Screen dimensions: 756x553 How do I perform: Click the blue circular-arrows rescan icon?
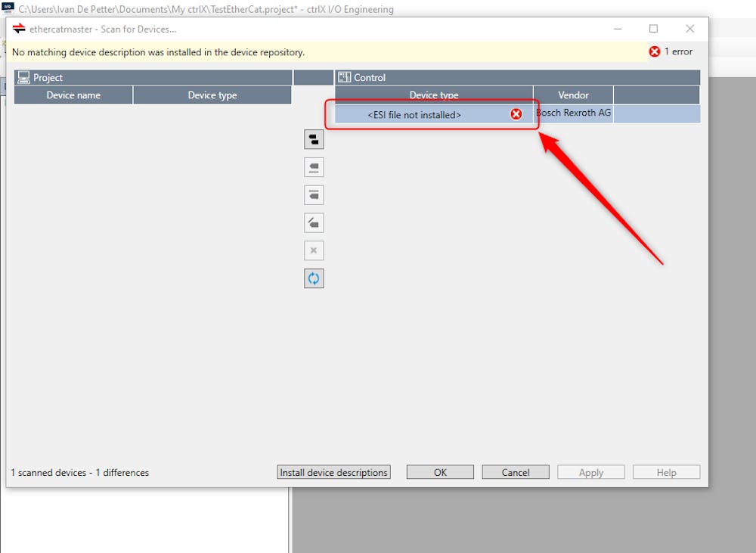coord(314,278)
